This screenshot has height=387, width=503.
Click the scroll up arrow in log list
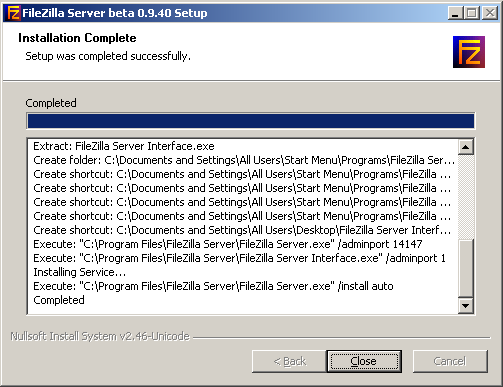[x=466, y=147]
